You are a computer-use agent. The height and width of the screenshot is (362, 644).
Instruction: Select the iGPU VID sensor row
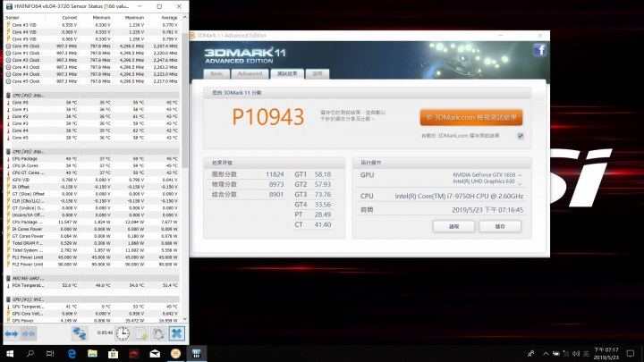point(93,180)
